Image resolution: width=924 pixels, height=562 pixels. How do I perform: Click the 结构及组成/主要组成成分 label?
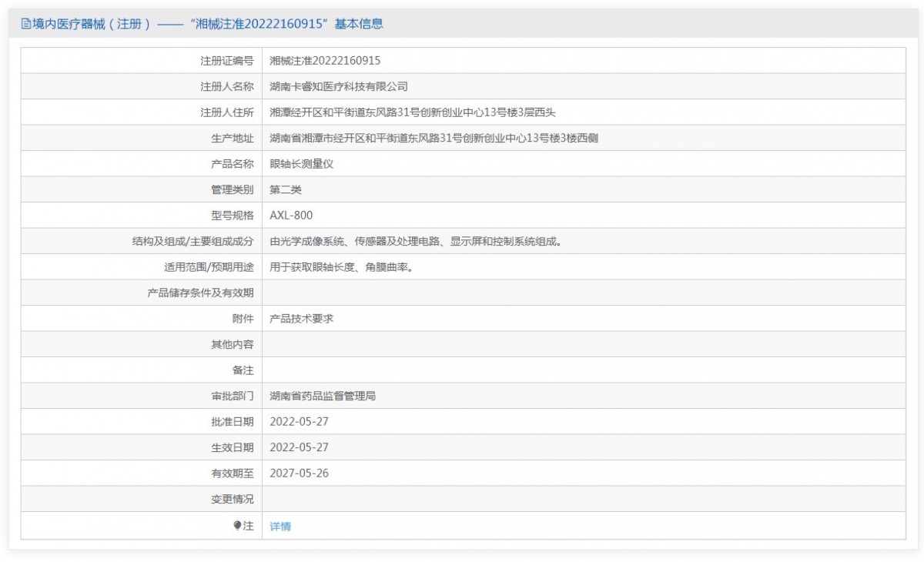[193, 242]
